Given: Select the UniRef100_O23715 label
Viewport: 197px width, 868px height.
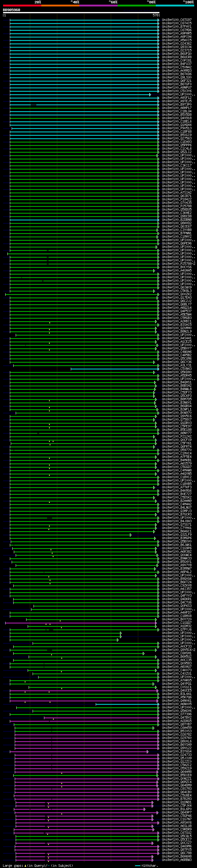Looking at the screenshot, I should (x=177, y=50).
